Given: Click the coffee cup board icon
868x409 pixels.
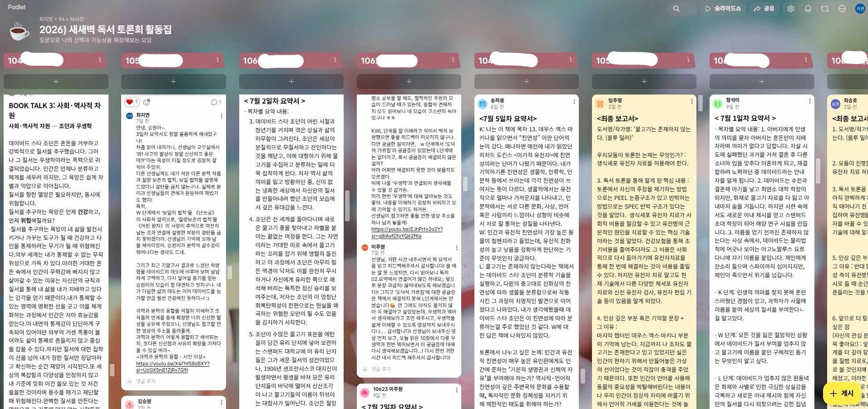Looking at the screenshot, I should (x=19, y=30).
